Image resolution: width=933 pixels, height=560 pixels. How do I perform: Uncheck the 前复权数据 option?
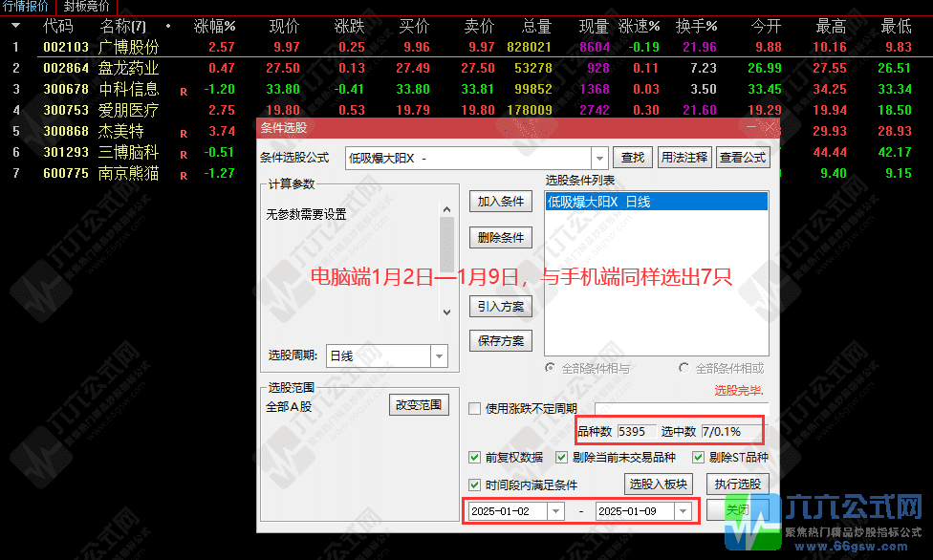point(475,457)
